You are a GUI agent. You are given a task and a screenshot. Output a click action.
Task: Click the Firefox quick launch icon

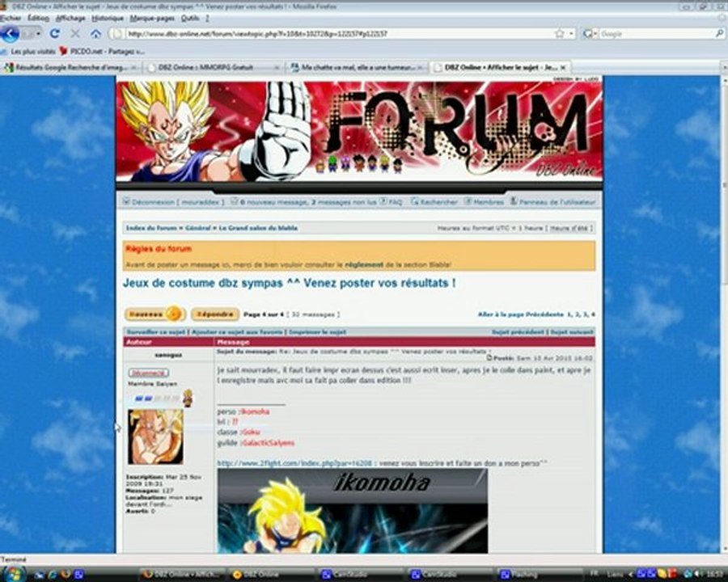click(66, 574)
